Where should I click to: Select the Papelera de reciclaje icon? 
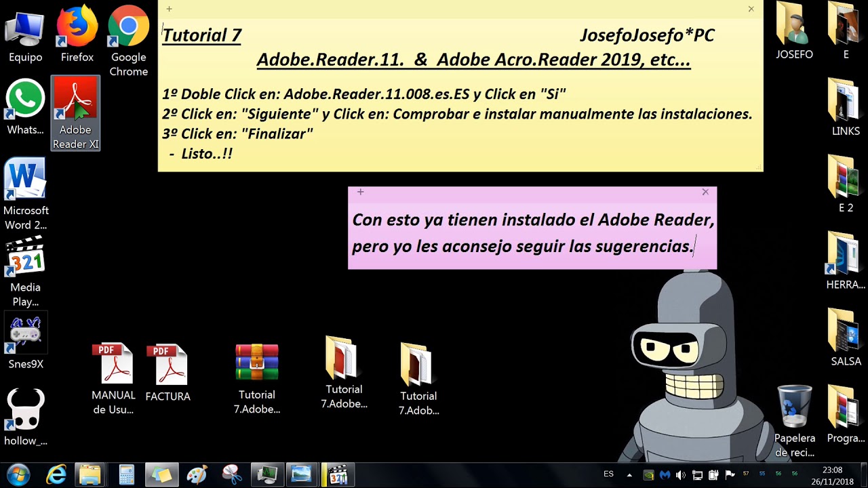tap(794, 421)
